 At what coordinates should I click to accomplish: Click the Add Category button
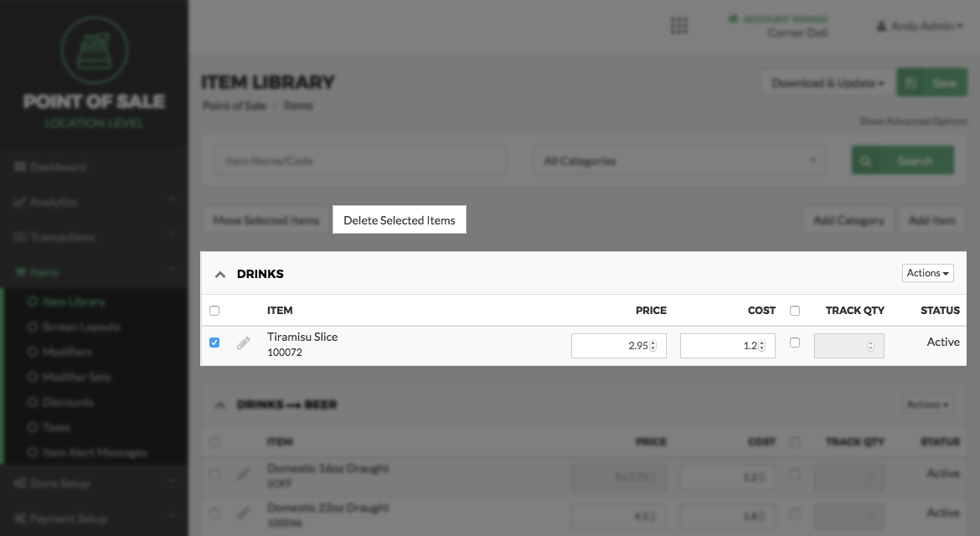click(848, 220)
